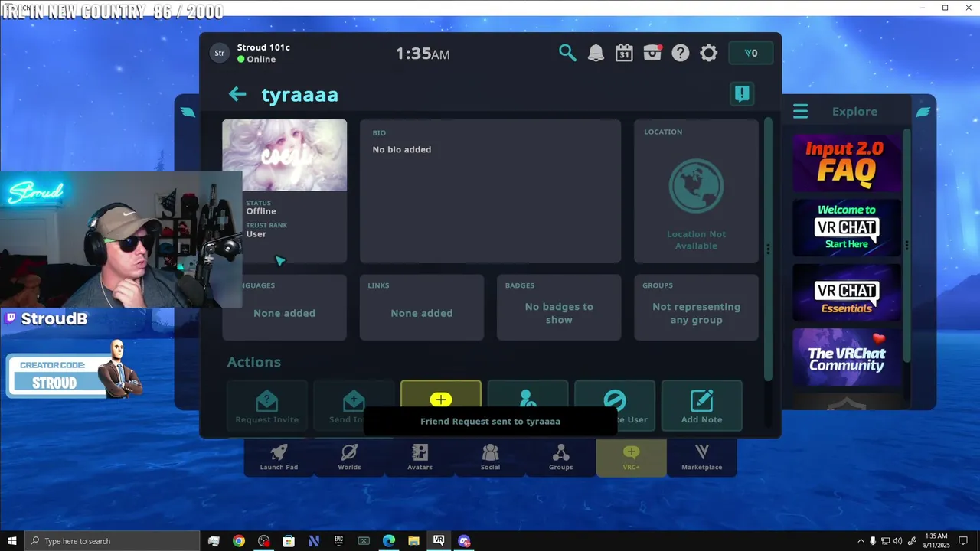The width and height of the screenshot is (980, 551).
Task: Click the Explore panel scrollbar
Action: point(907,245)
